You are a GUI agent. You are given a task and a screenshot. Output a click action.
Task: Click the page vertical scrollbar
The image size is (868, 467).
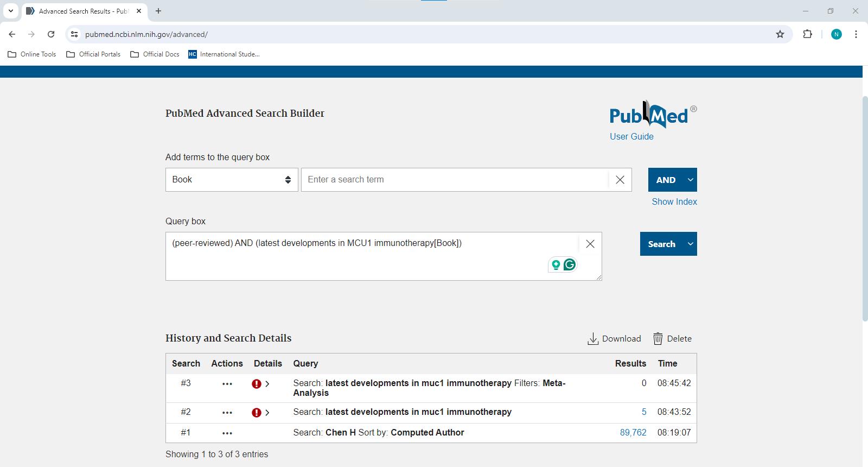865,209
